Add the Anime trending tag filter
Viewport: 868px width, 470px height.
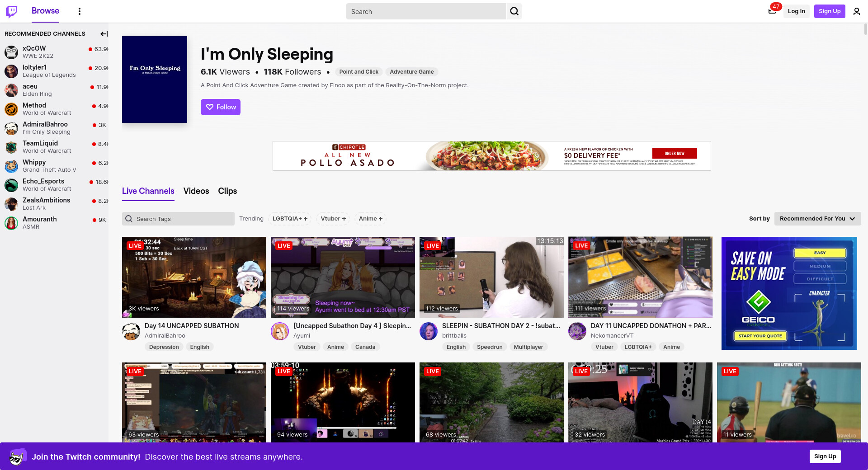tap(371, 219)
